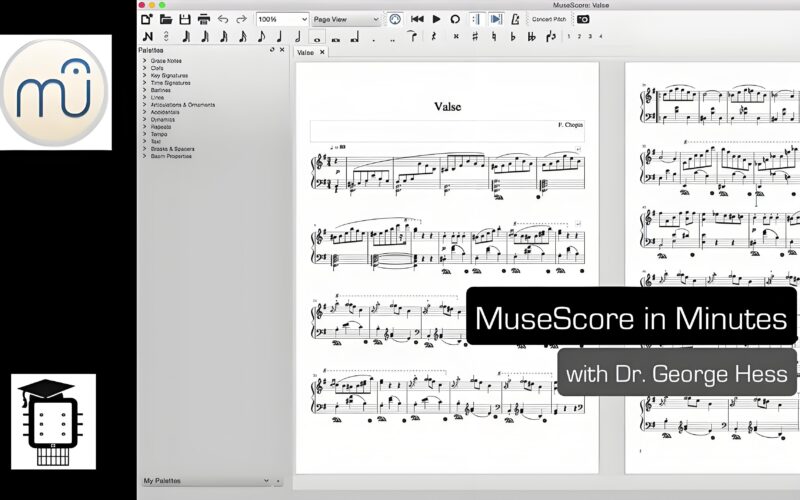Open the Page View dropdown
Screen dimensions: 800x500
tap(346, 19)
